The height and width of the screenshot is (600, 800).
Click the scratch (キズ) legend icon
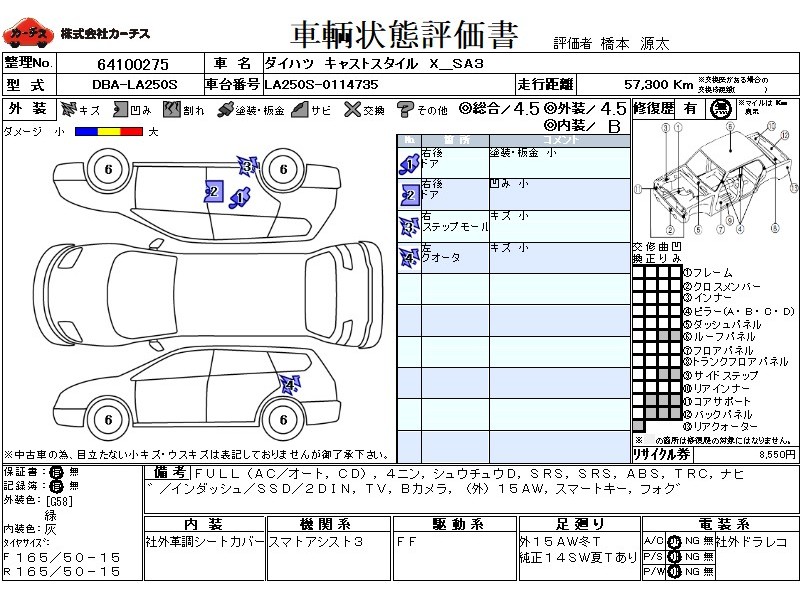pyautogui.click(x=69, y=109)
